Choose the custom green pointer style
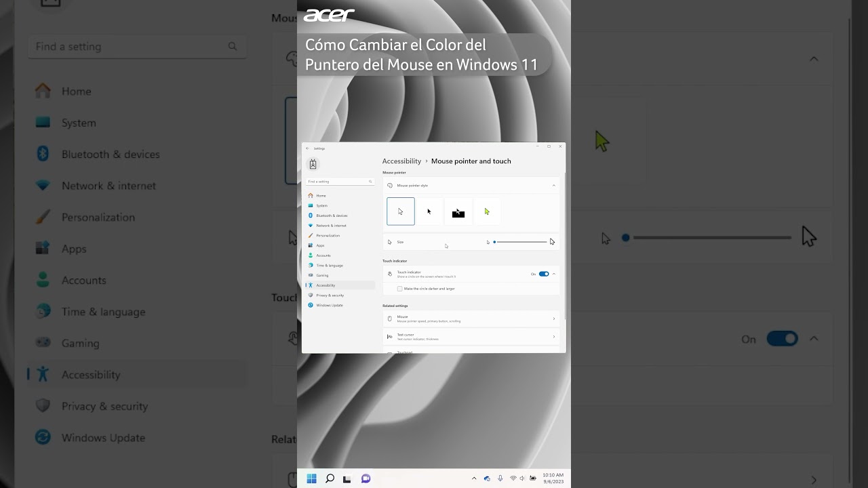Screen dimensions: 868x488 coord(487,211)
